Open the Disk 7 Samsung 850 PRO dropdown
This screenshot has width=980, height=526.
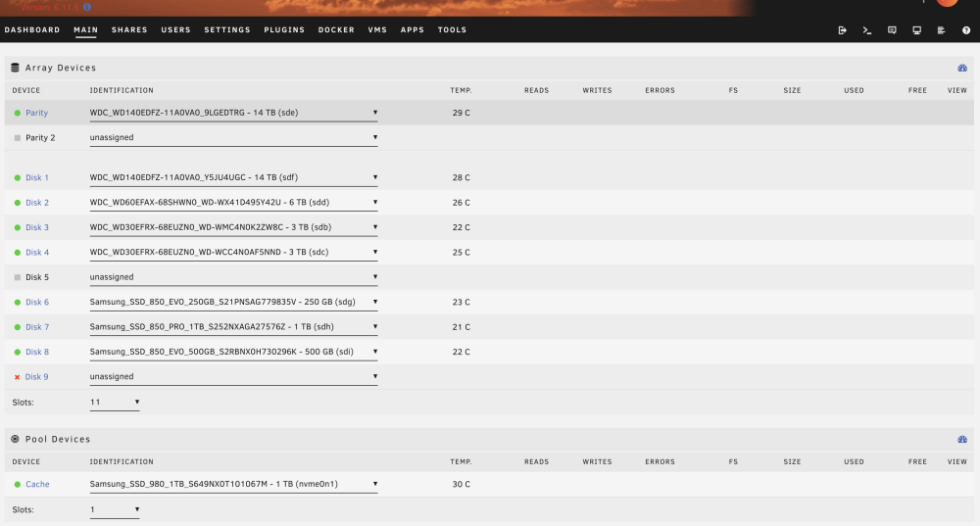pos(233,327)
